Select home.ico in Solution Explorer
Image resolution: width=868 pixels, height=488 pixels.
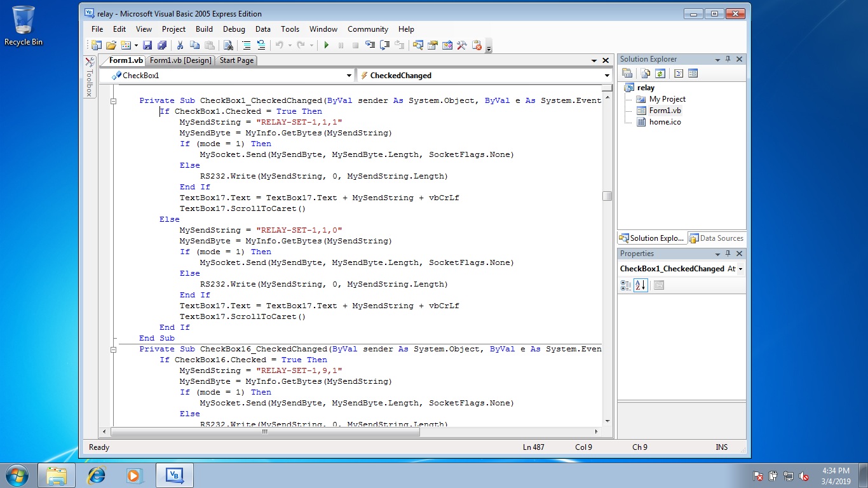(665, 122)
